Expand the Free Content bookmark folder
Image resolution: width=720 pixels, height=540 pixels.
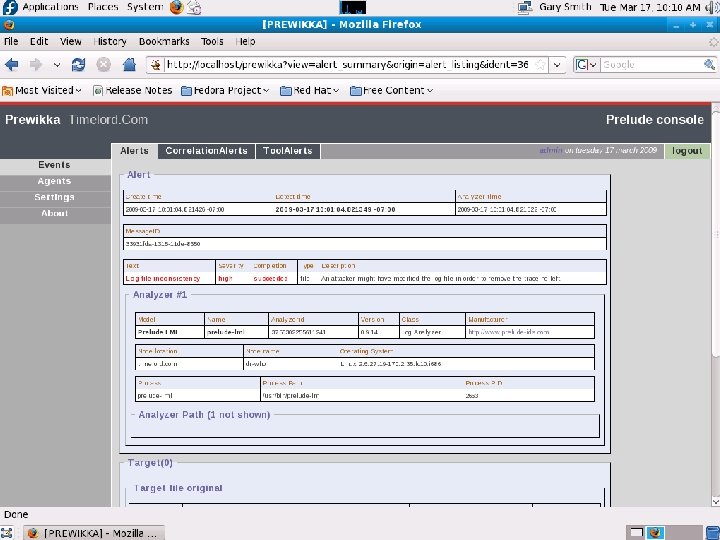tap(391, 90)
